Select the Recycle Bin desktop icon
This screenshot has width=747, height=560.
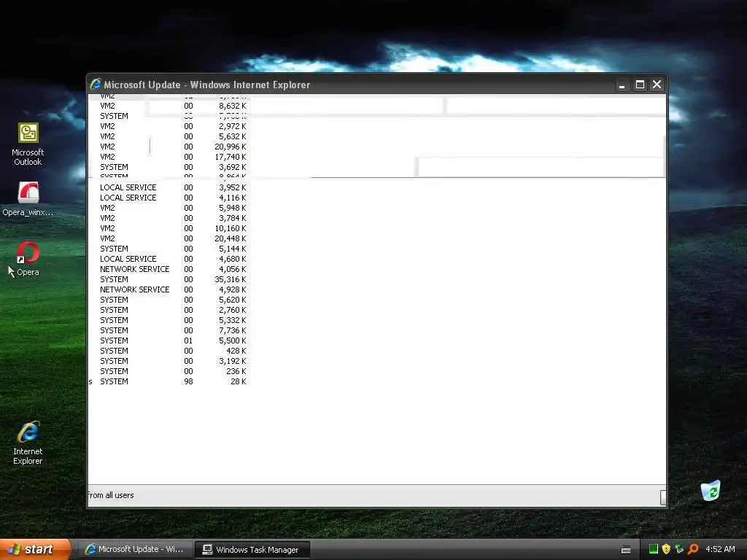point(711,491)
